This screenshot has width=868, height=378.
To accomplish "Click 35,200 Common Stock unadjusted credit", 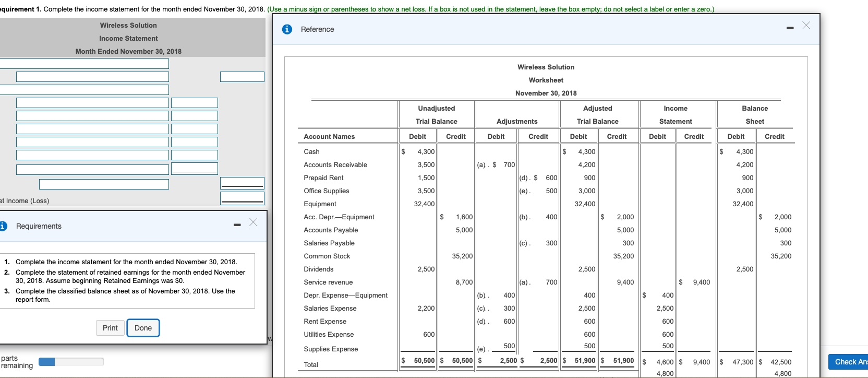I will tap(462, 256).
